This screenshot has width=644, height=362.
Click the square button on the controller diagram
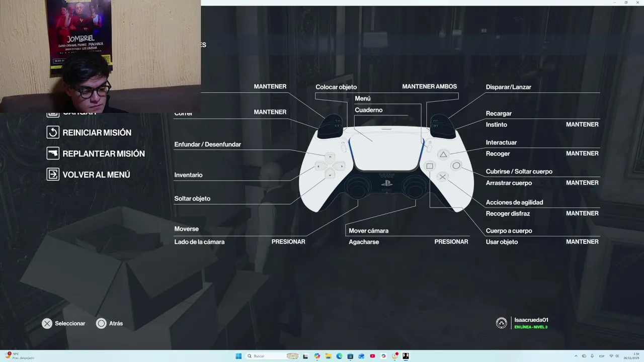[x=430, y=166]
